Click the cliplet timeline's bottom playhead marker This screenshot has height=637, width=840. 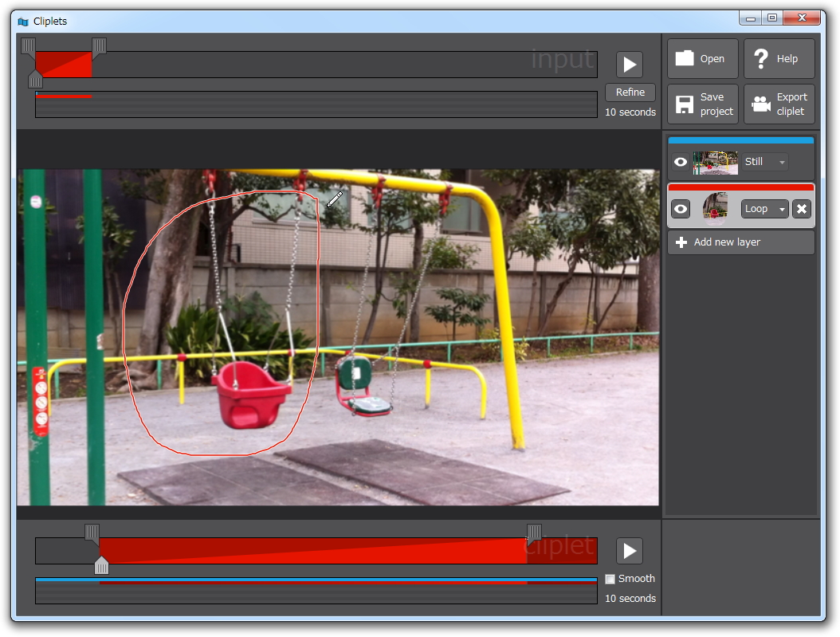pyautogui.click(x=101, y=565)
